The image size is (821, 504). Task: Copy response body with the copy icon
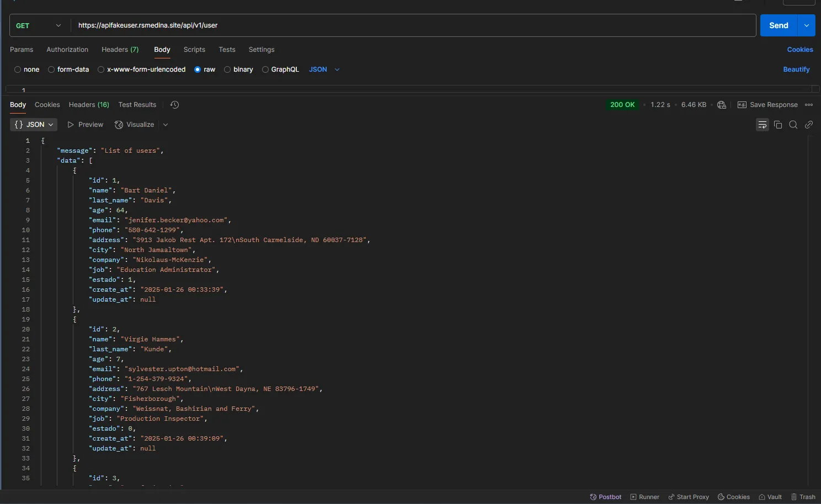tap(778, 125)
